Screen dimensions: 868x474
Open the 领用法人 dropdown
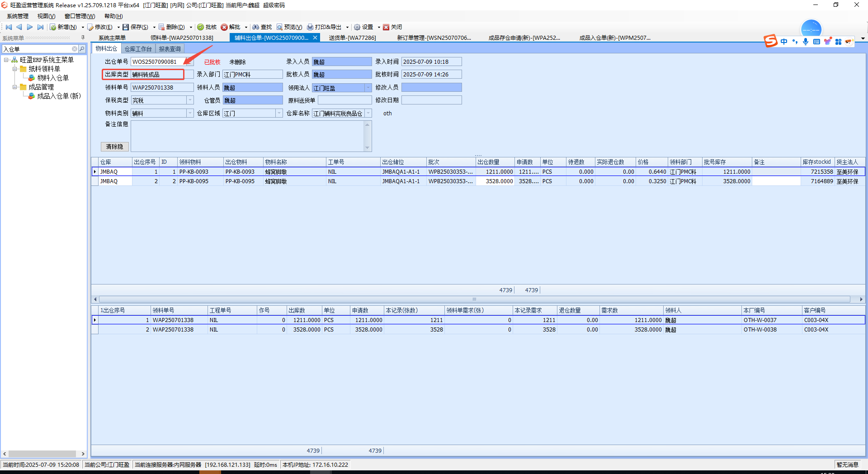point(368,88)
